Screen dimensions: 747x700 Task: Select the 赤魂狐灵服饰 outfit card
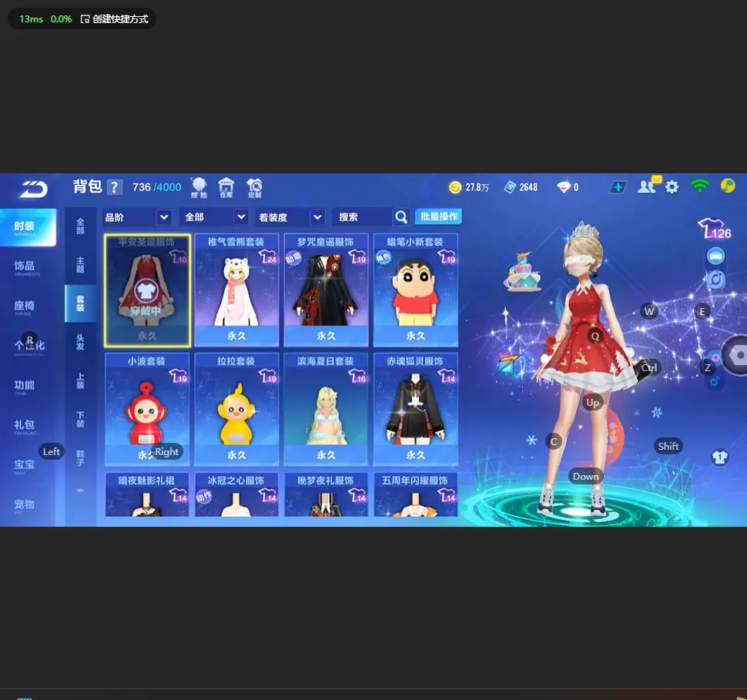point(415,410)
